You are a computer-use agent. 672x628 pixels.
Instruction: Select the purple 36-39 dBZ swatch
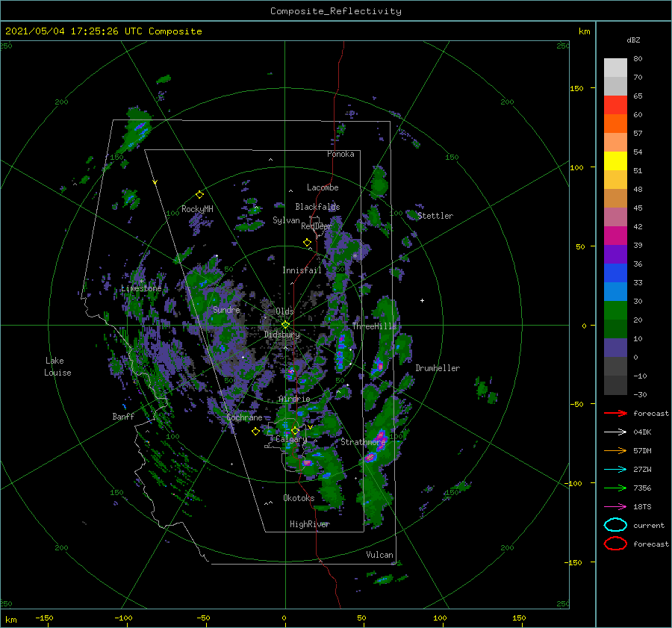pos(615,255)
